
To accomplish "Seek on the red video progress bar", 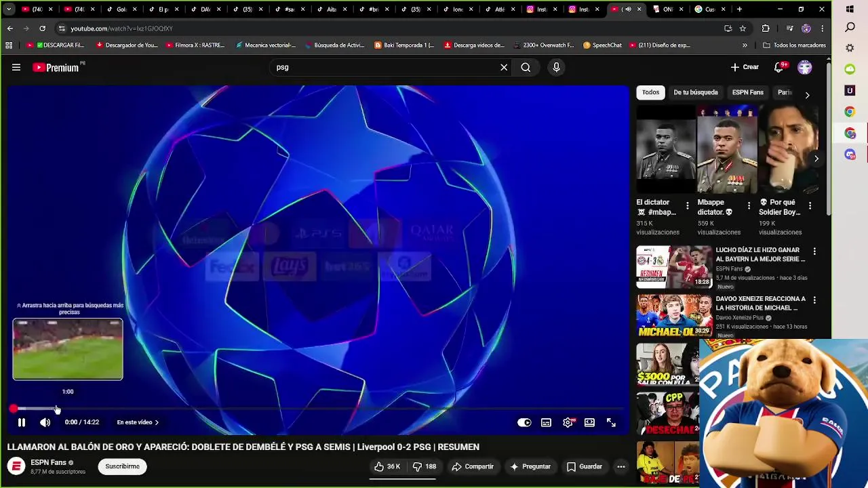I will coord(319,409).
